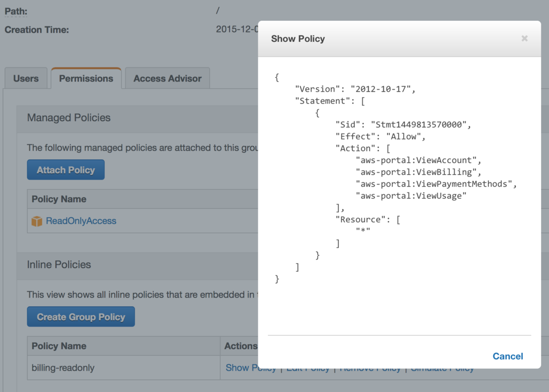Screen dimensions: 549x392
Task: Click the Actions column header
Action: (x=241, y=346)
